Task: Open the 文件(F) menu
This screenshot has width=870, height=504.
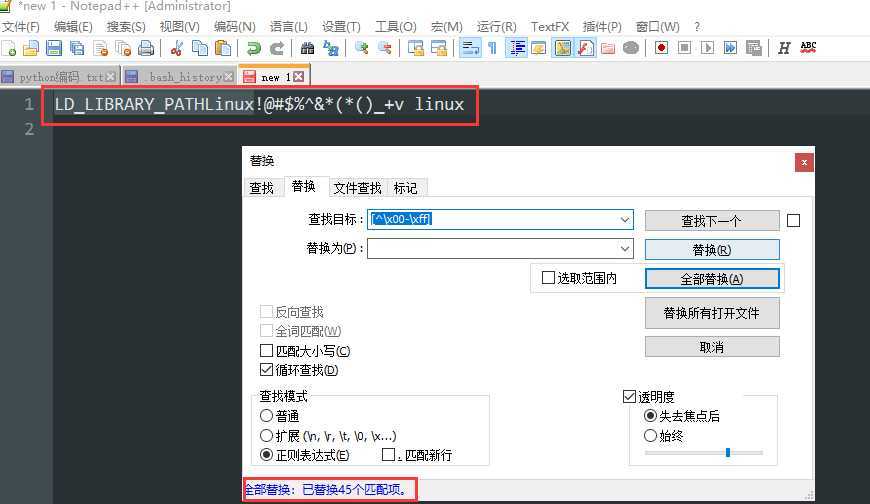Action: (x=21, y=26)
